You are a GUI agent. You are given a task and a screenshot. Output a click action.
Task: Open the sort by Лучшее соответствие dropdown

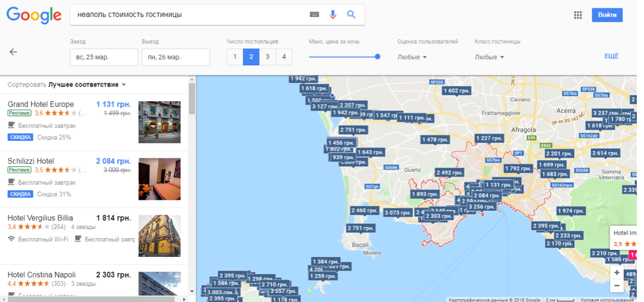[x=87, y=85]
